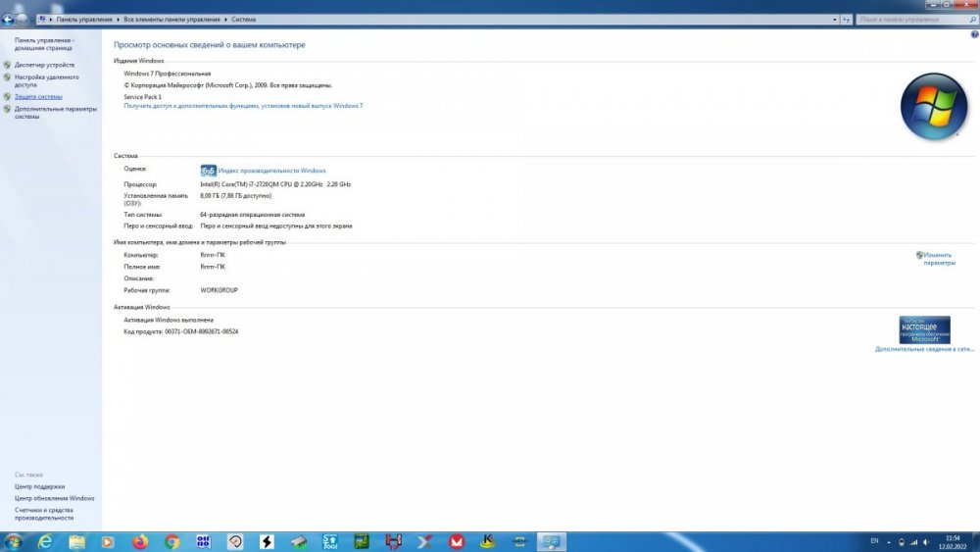Open the address bar history dropdown arrow
980x552 pixels.
(x=834, y=20)
